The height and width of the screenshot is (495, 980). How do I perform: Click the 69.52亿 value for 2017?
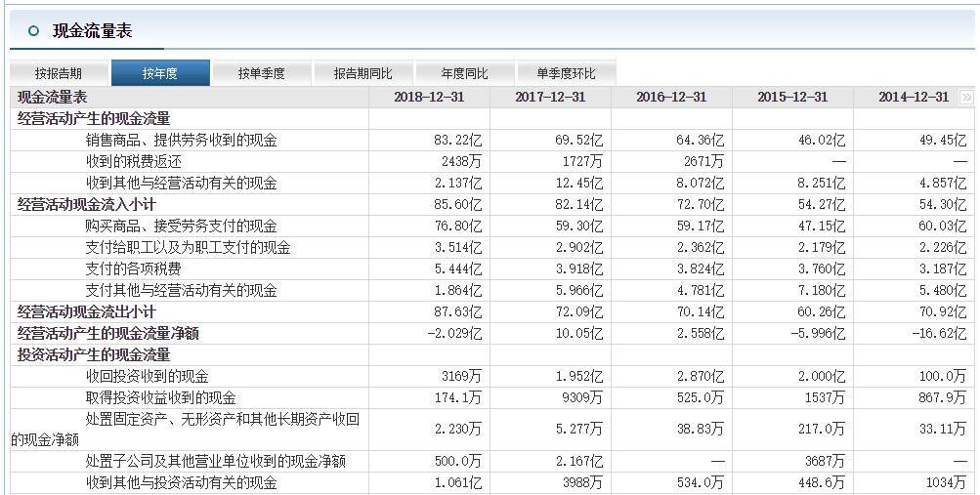point(578,140)
